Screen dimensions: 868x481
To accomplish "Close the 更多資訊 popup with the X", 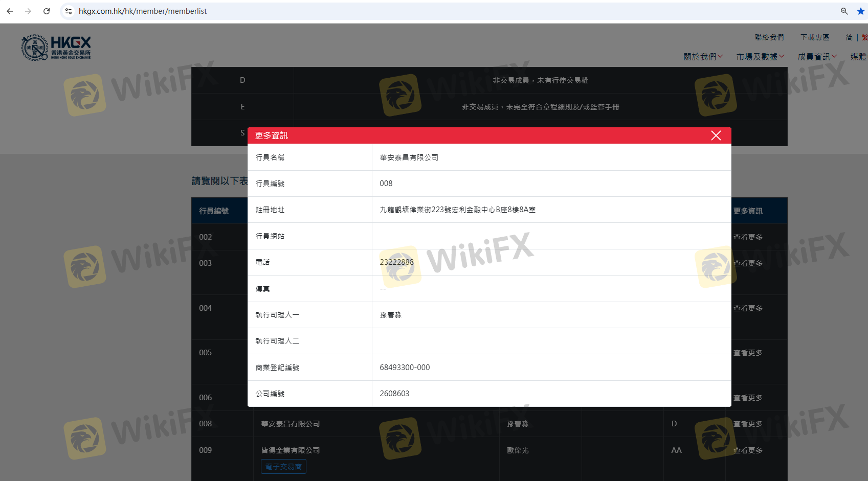I will pos(716,135).
